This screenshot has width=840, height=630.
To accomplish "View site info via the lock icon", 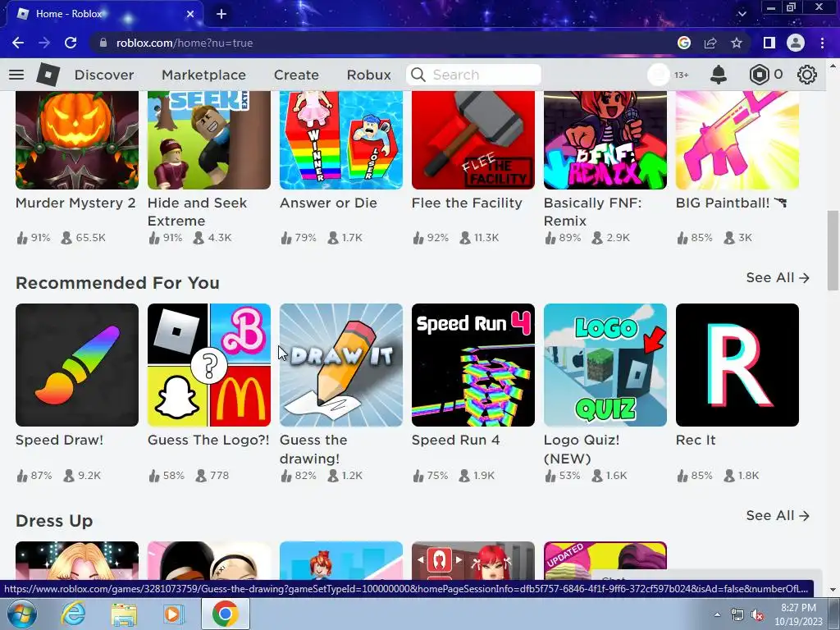I will (103, 43).
